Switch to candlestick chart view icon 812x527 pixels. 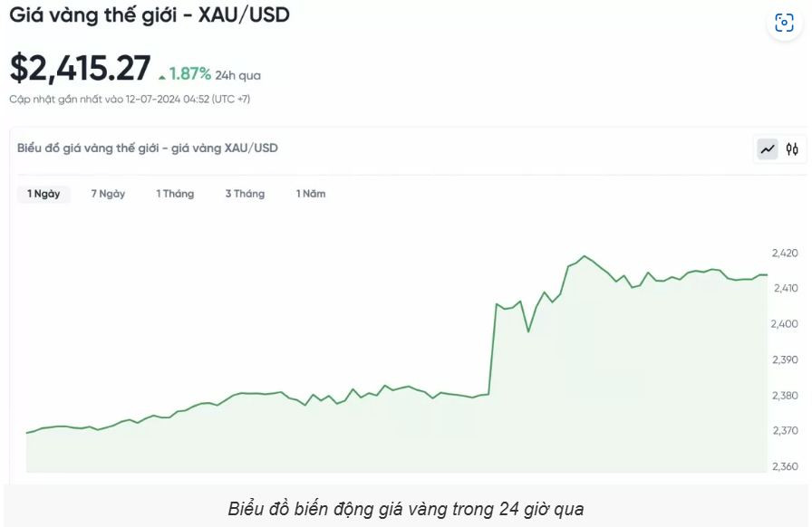792,149
